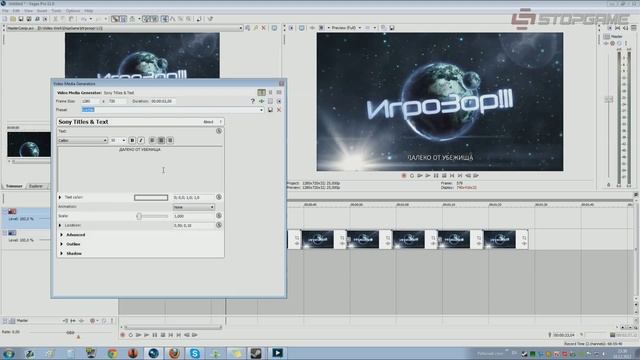Click the Pause button under the video preview
640x360 pixels.
coord(436,176)
